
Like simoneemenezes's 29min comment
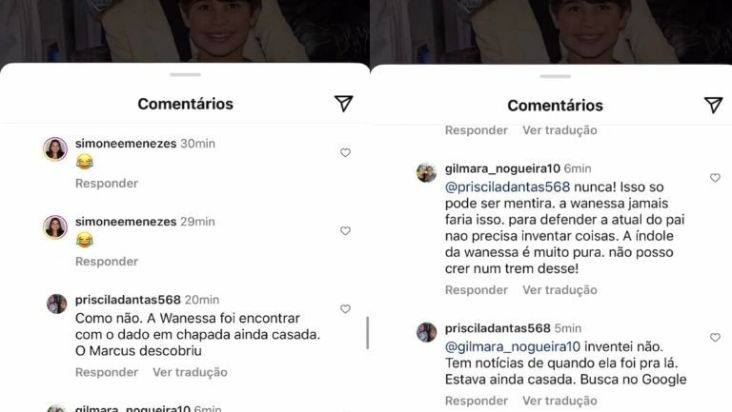(345, 230)
